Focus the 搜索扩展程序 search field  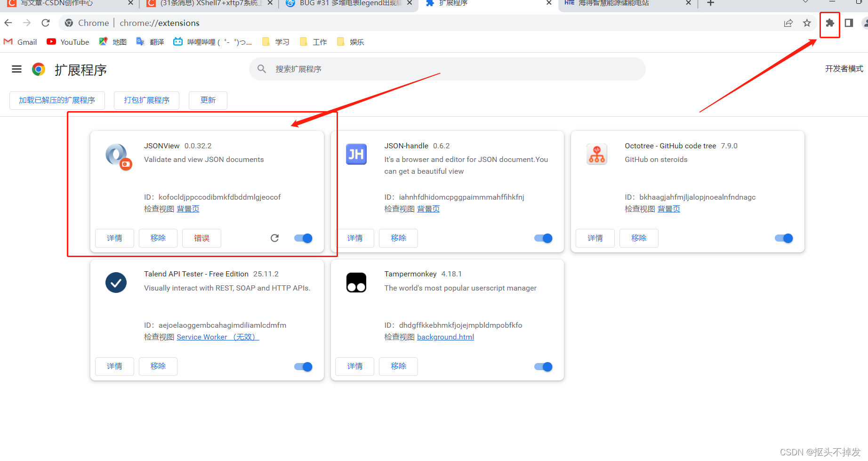tap(447, 69)
